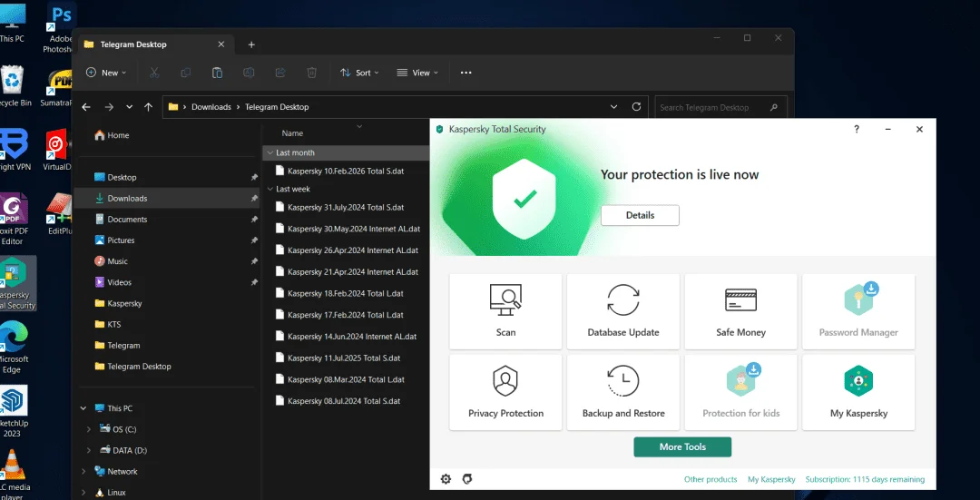980x500 pixels.
Task: Select Pictures in navigation pane
Action: (x=167, y=240)
